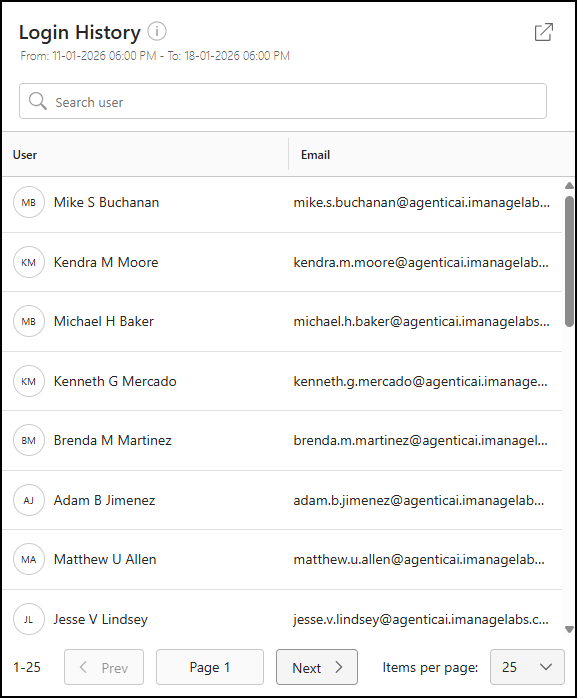The height and width of the screenshot is (698, 577).
Task: Open Login History in new window icon
Action: point(544,32)
